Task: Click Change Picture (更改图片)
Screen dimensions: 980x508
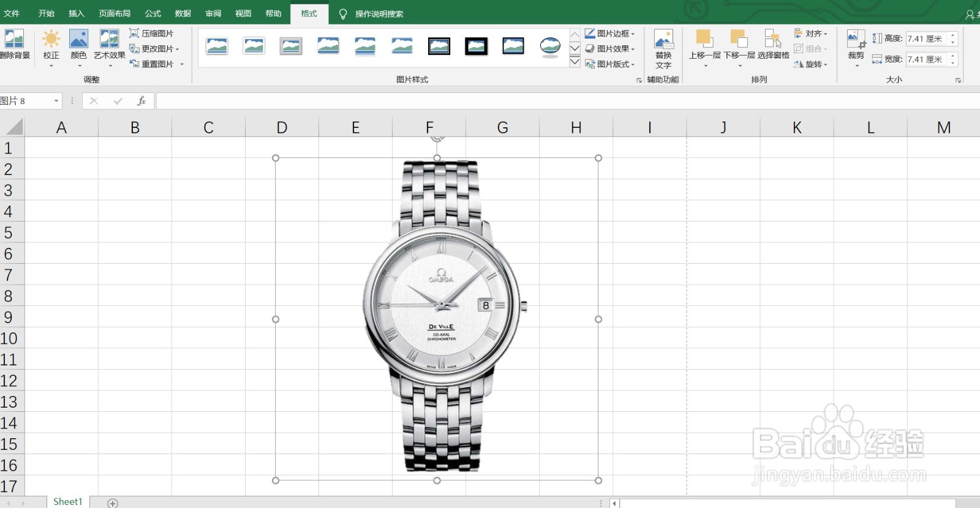Action: coord(154,48)
